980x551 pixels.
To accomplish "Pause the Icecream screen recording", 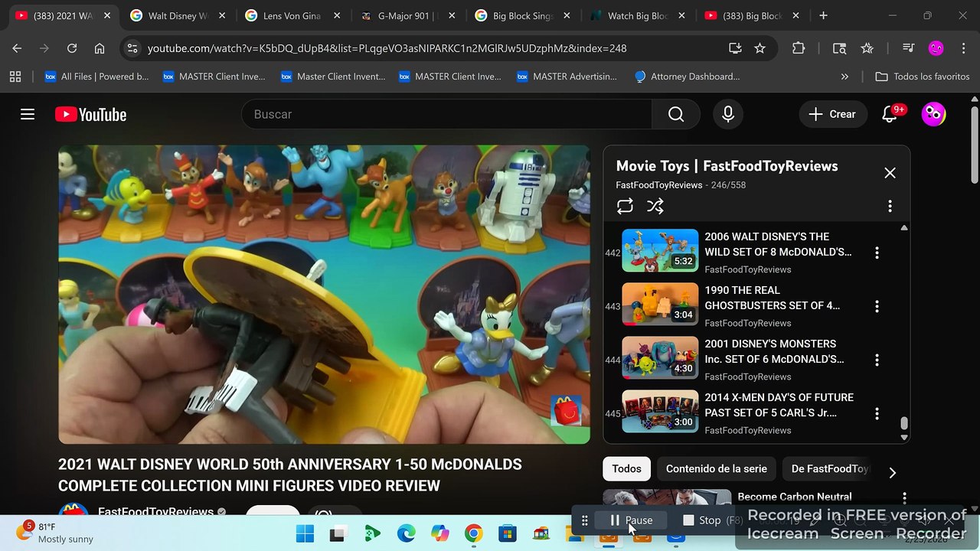I will coord(632,520).
